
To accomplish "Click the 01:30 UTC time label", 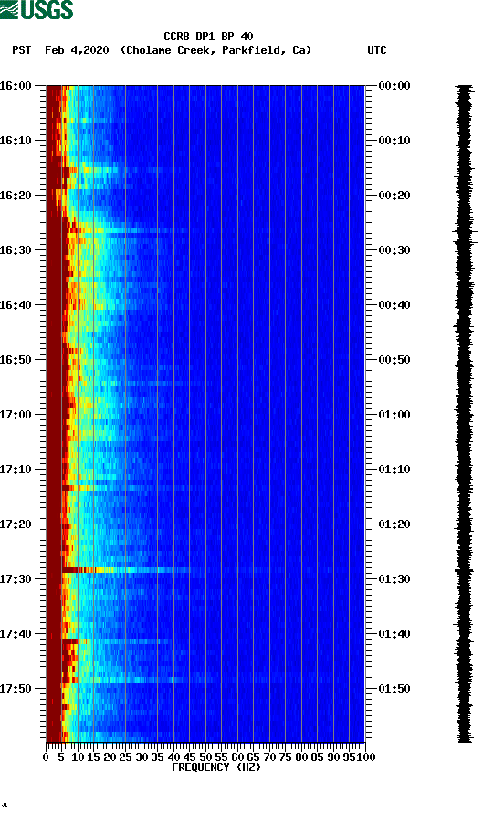I will [x=394, y=579].
